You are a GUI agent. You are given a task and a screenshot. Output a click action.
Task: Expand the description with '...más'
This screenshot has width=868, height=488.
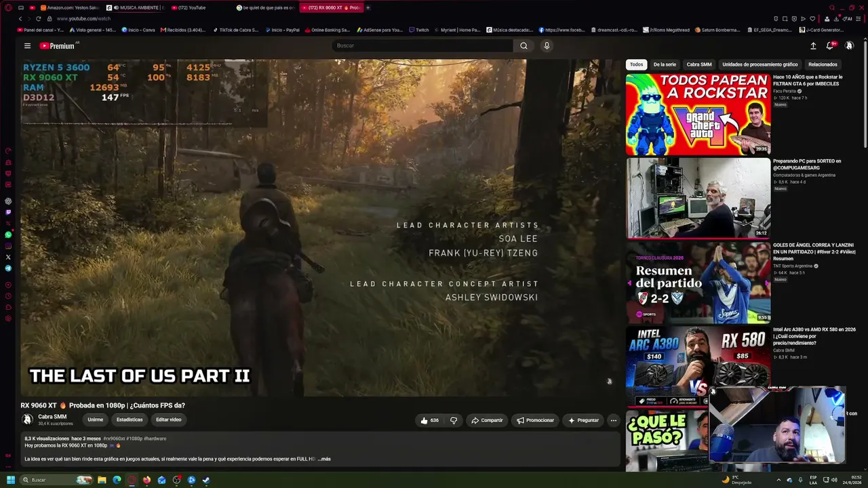[x=325, y=459]
